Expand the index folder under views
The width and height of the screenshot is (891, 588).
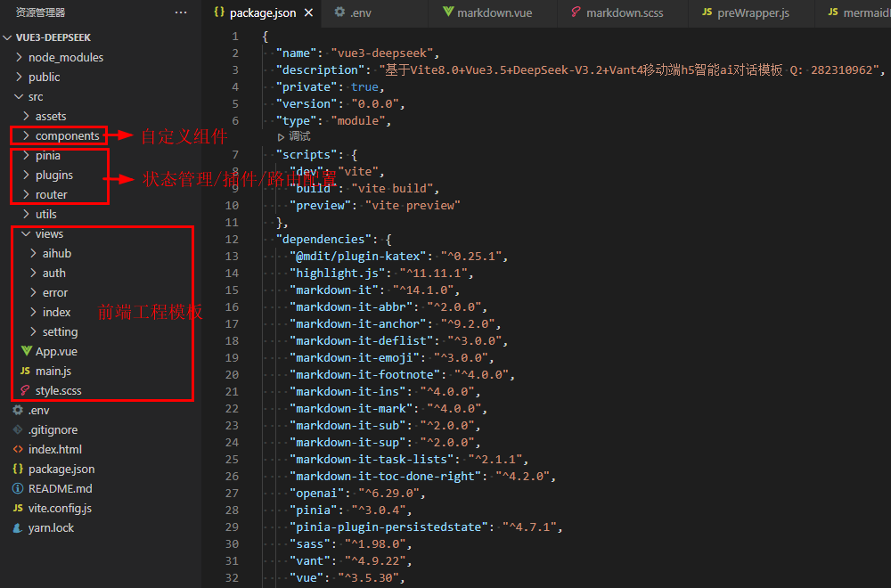(33, 312)
